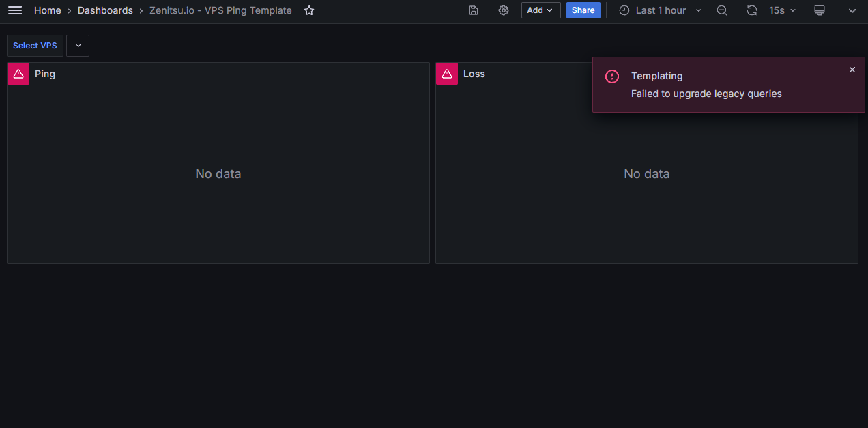Viewport: 868px width, 428px height.
Task: Show Loss panel error warning icon
Action: click(x=447, y=74)
